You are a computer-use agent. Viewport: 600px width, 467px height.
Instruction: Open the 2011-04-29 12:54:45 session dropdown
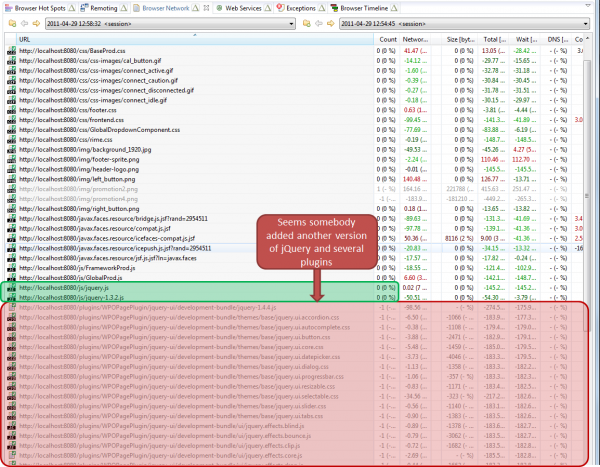click(465, 24)
